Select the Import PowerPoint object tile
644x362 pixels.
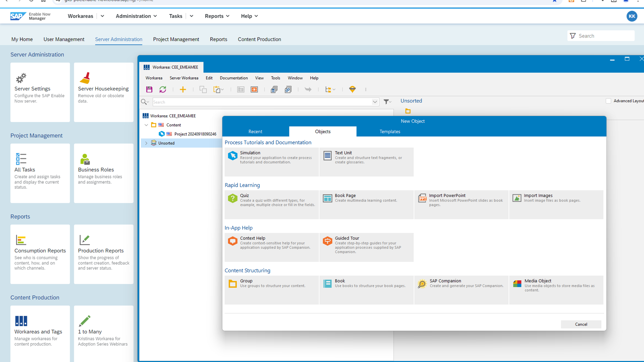[x=461, y=204]
